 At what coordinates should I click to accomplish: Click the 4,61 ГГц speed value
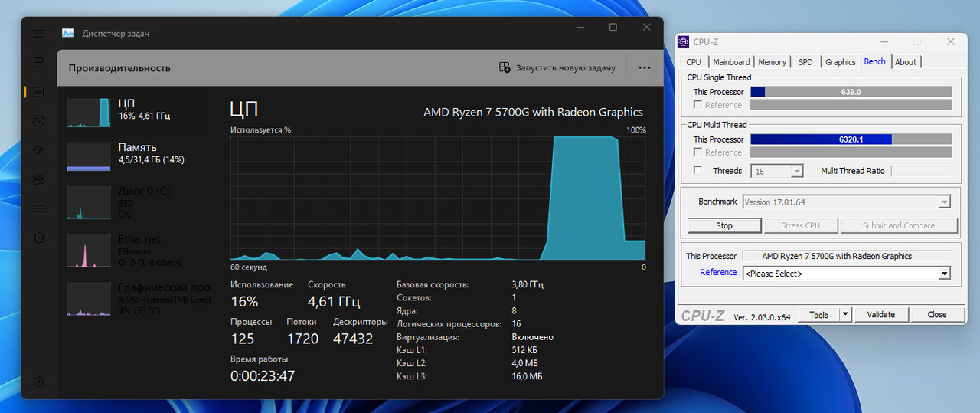pos(332,301)
